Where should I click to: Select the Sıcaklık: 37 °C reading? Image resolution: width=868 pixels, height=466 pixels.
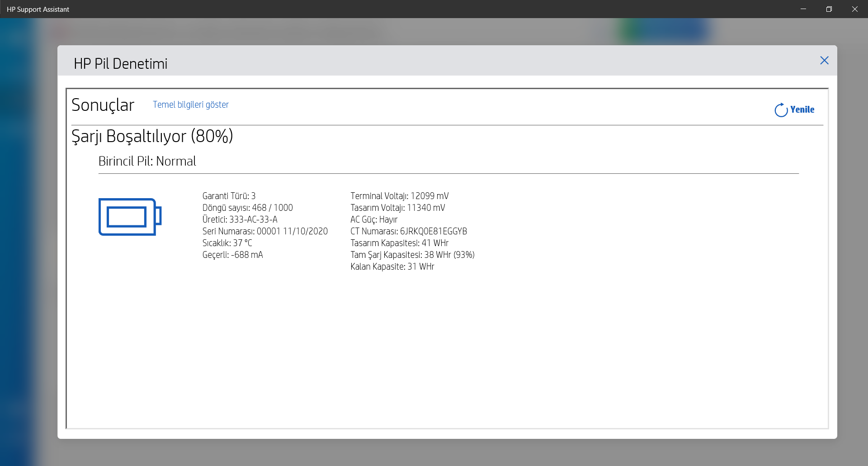pyautogui.click(x=227, y=243)
